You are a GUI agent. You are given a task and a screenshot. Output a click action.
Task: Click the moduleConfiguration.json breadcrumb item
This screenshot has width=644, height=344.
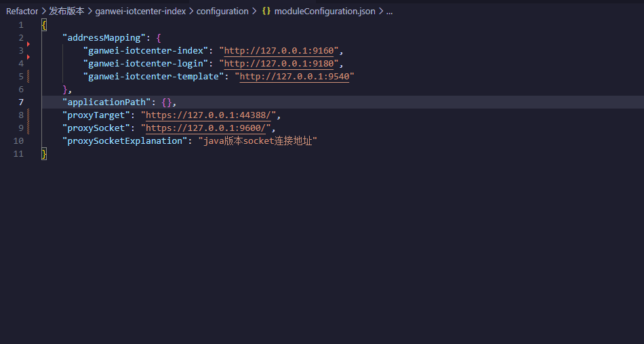[325, 12]
